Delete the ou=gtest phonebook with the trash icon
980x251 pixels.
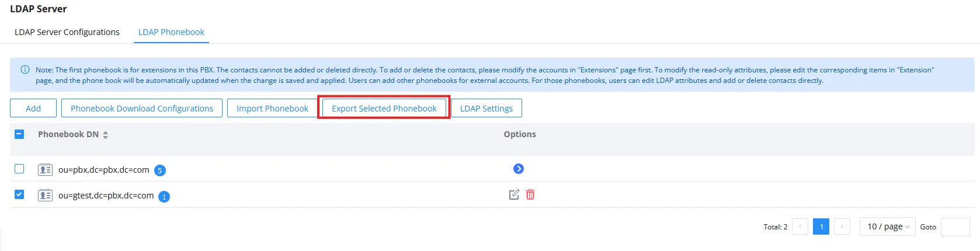[x=530, y=194]
